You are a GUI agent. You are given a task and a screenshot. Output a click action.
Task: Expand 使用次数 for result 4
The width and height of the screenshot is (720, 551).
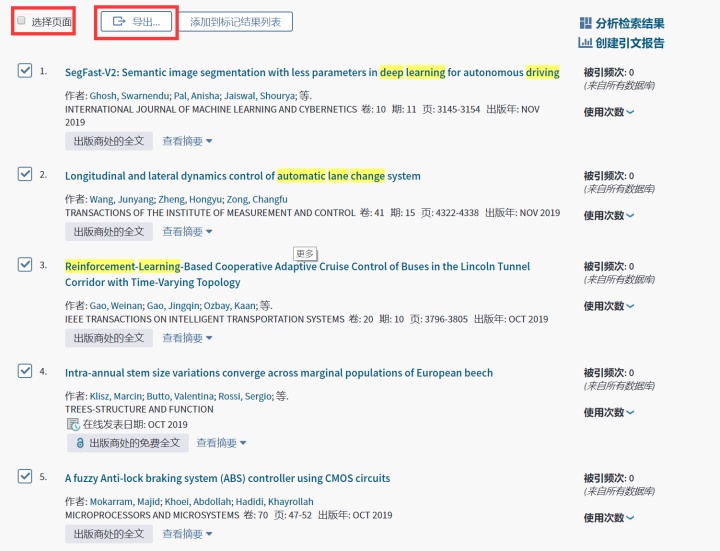point(609,412)
